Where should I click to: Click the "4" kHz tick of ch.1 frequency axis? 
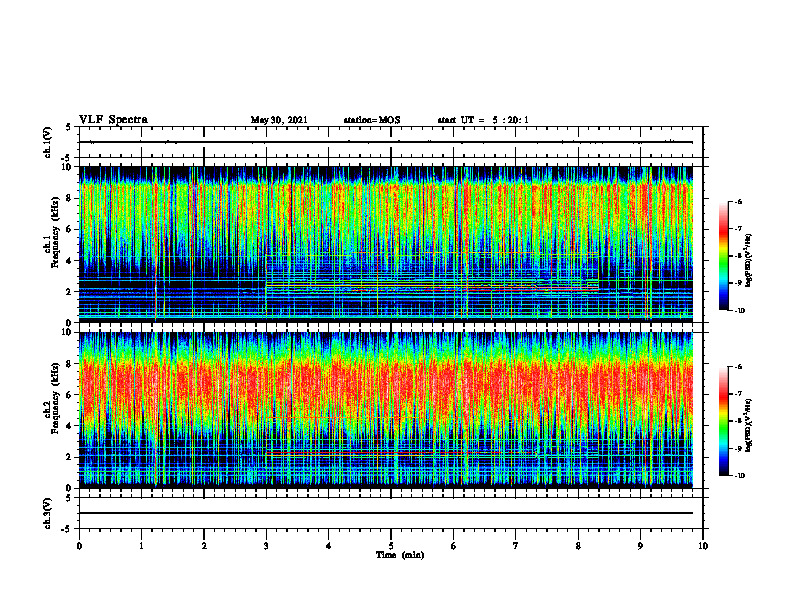tap(70, 261)
